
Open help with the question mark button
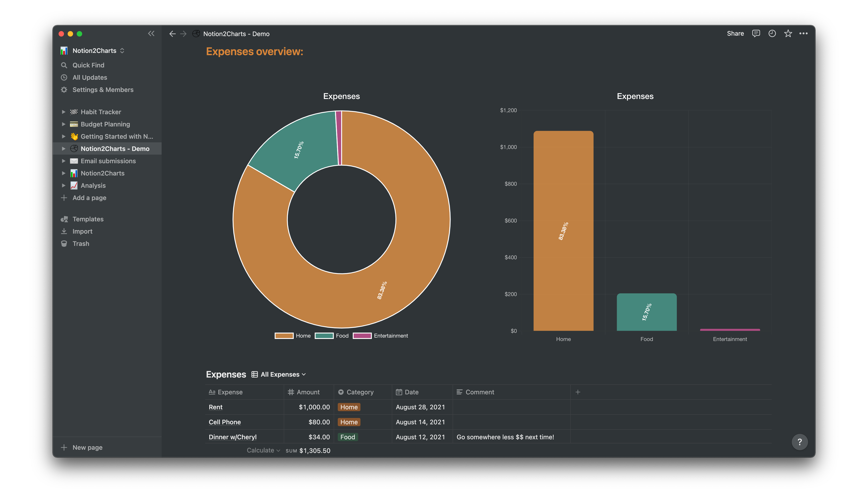pos(800,442)
